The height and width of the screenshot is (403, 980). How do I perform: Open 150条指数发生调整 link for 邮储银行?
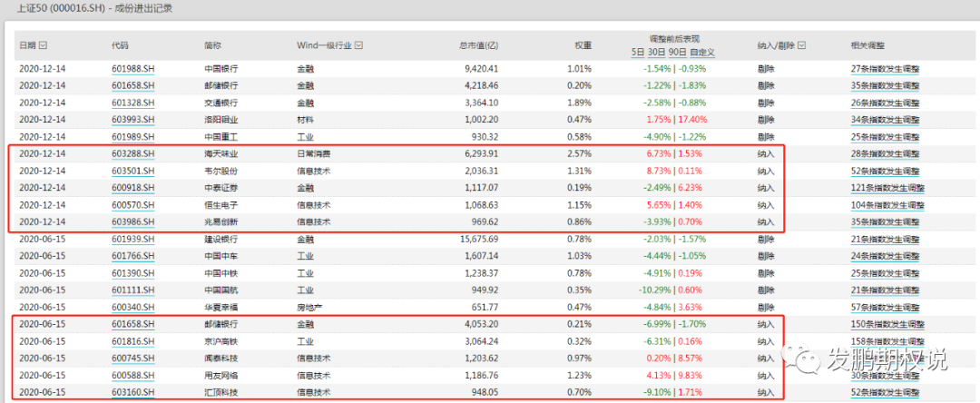pos(887,324)
